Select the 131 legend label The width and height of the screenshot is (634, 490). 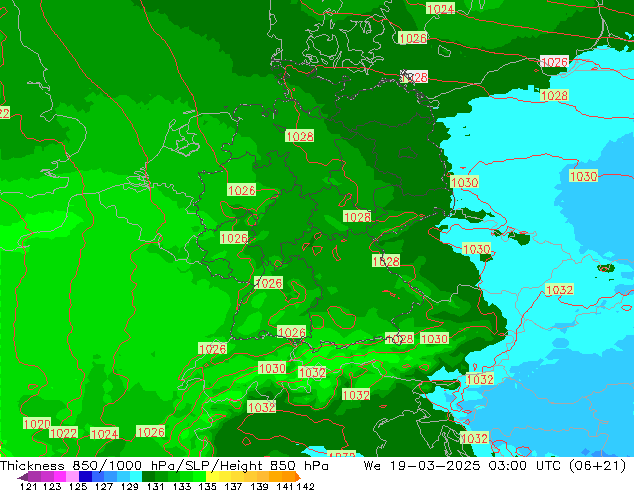coord(155,486)
